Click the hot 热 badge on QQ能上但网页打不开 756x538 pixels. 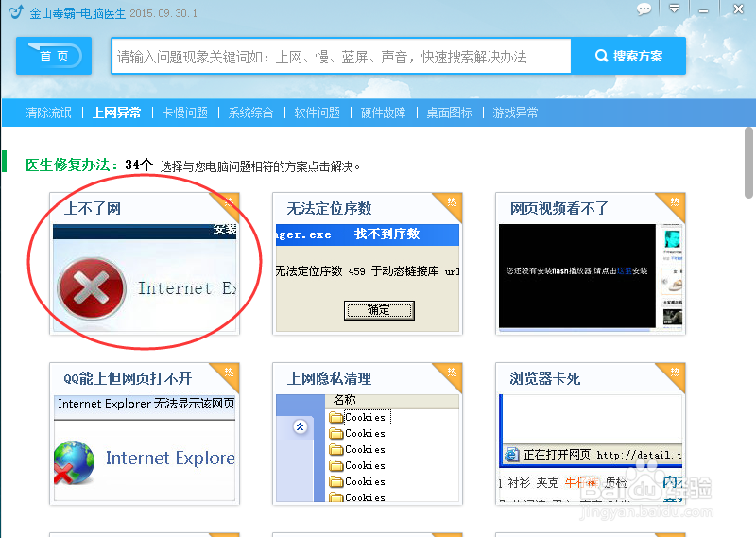229,373
